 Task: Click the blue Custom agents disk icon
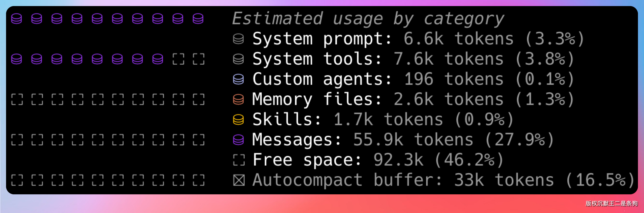tap(238, 79)
